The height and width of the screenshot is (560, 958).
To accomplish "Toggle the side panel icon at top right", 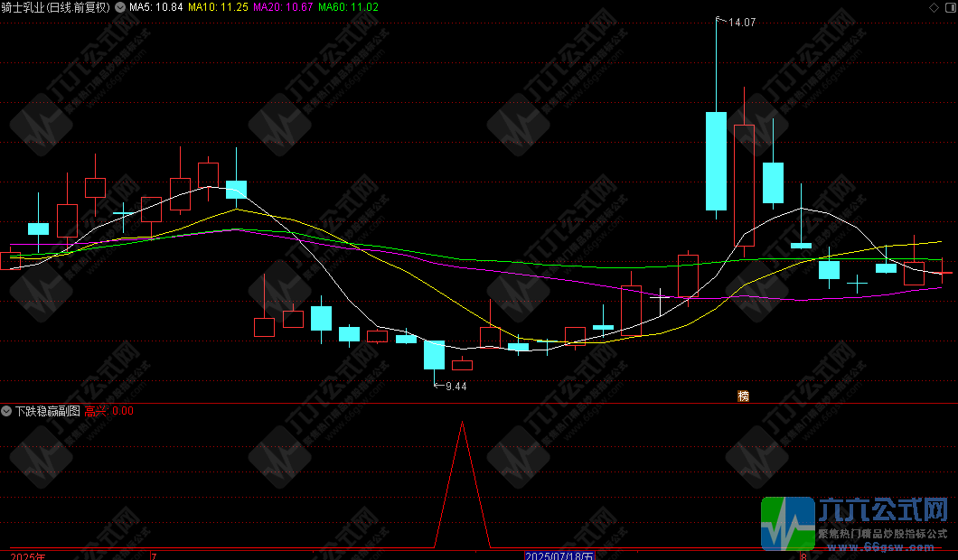I will 948,7.
